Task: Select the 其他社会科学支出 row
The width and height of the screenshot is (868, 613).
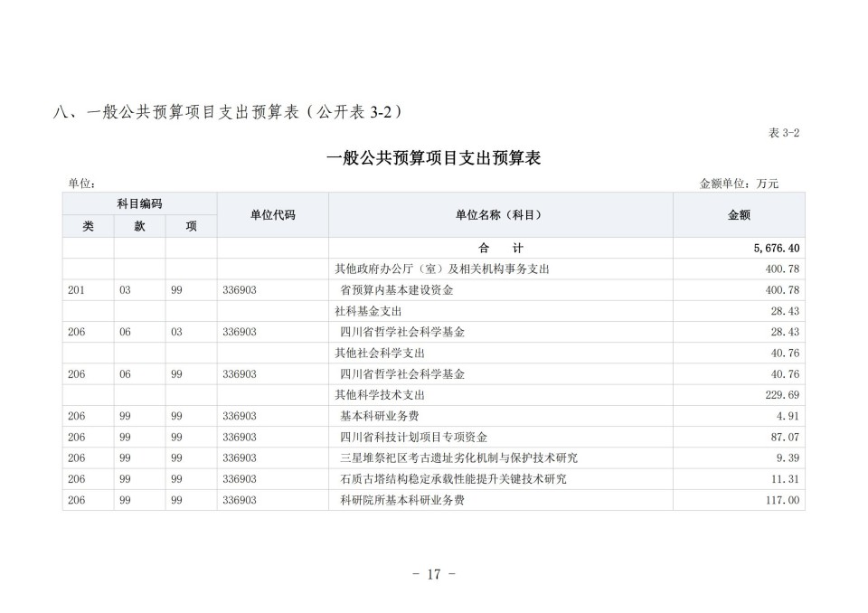Action: 433,354
